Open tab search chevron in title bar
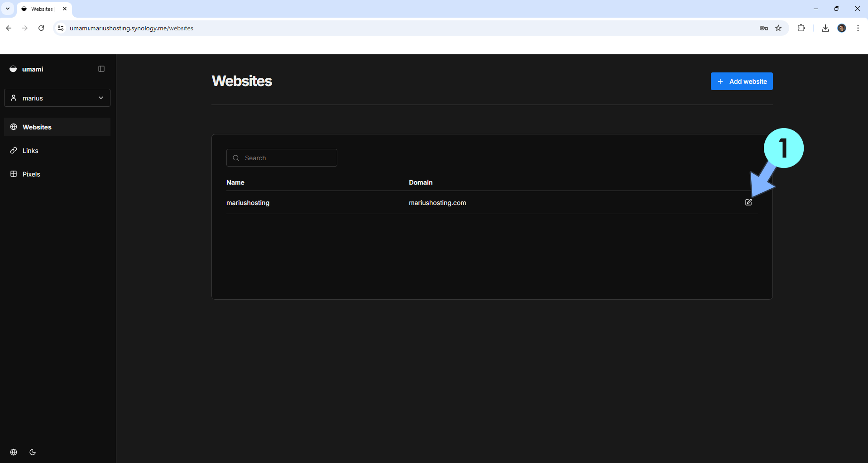The image size is (868, 463). click(8, 9)
